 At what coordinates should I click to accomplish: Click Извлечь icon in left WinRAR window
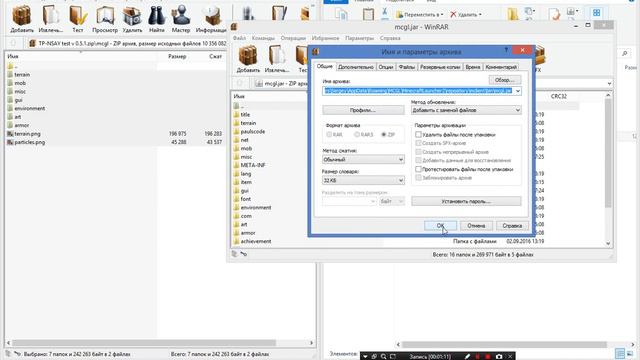[x=51, y=17]
